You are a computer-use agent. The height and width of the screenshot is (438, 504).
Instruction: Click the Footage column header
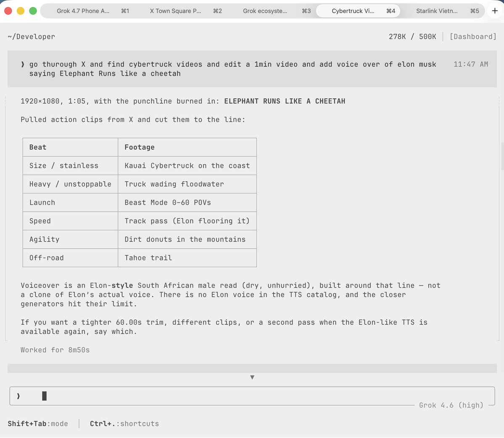point(187,147)
